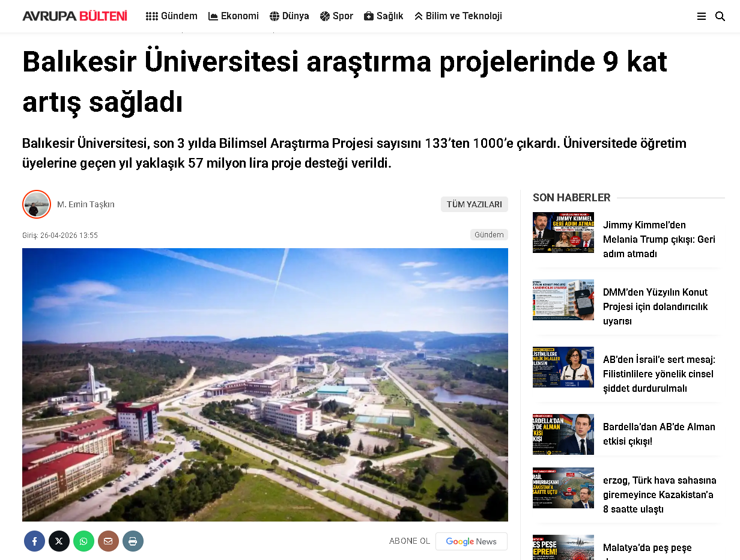The image size is (740, 560).
Task: Go to the Spor section
Action: 336,16
